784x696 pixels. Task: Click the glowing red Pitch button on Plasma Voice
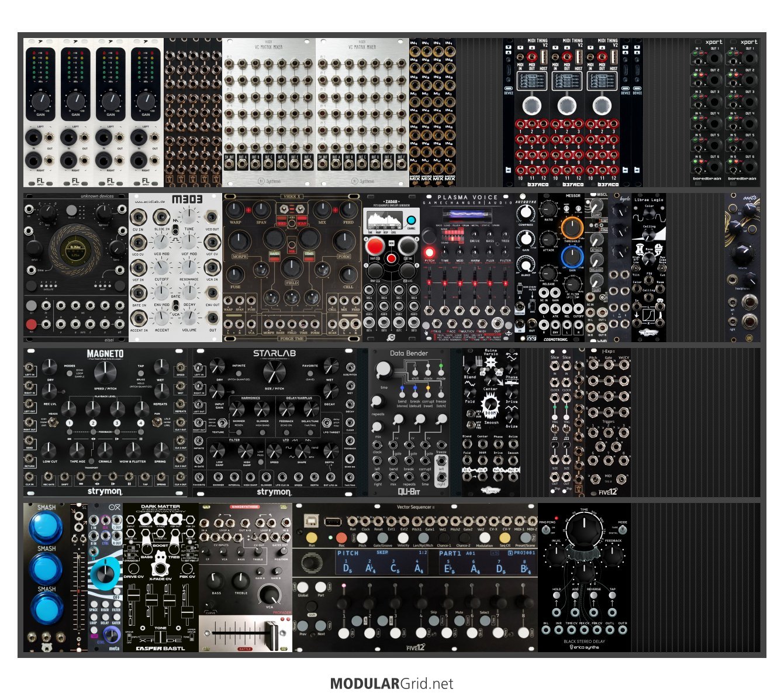pos(429,253)
